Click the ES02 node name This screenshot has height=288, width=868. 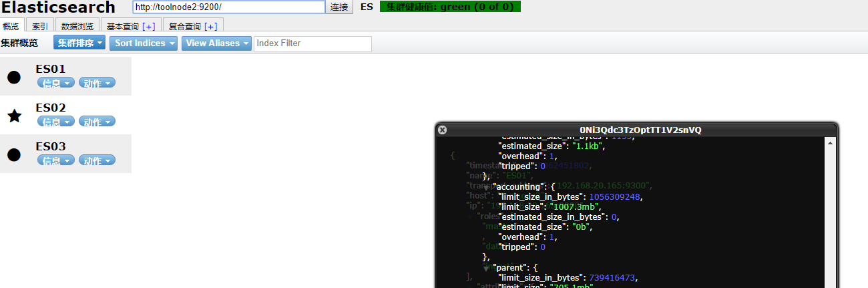coord(51,108)
